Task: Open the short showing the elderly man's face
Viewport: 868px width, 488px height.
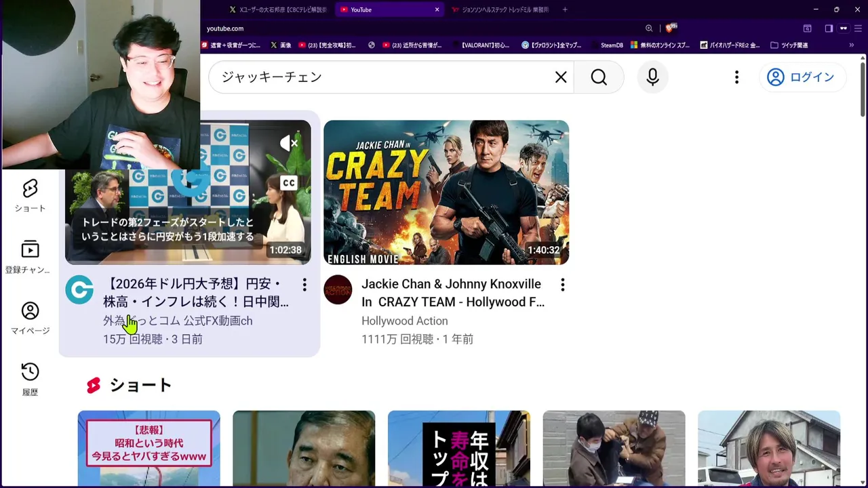Action: [304, 448]
